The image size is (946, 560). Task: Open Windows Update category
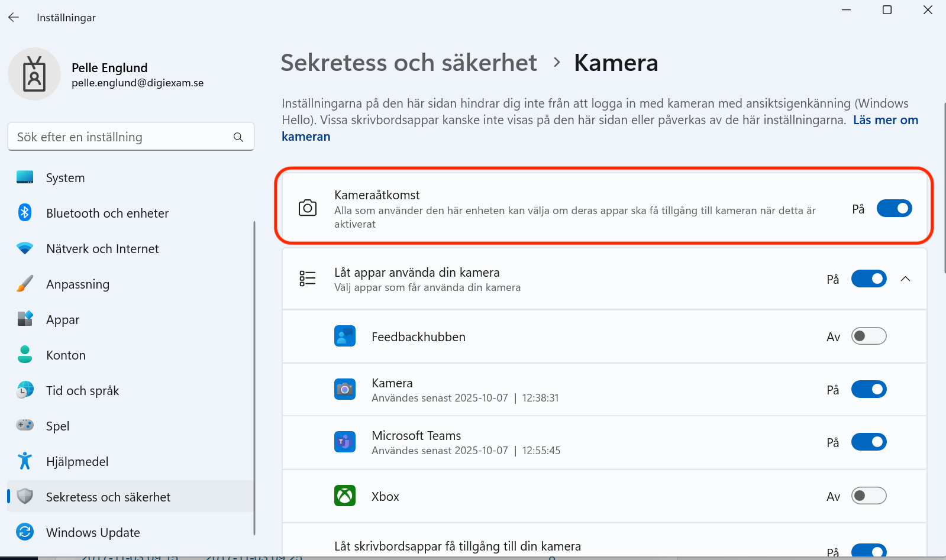[x=131, y=532]
